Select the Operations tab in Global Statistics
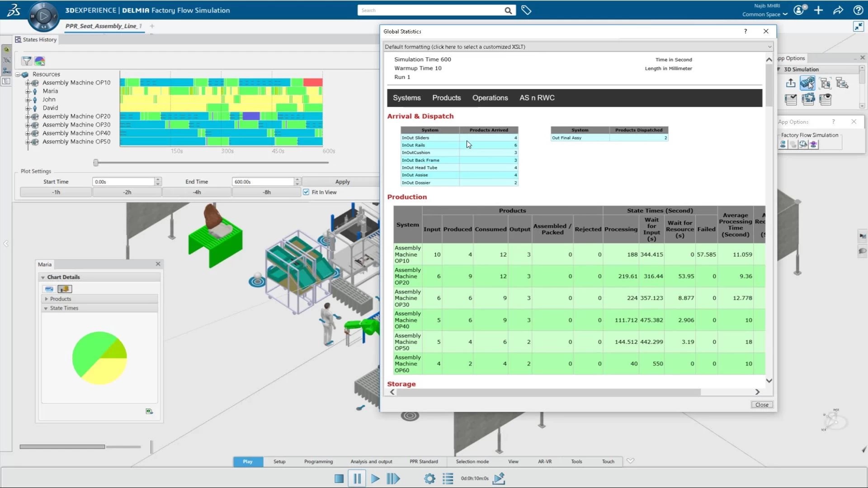868x488 pixels. pyautogui.click(x=490, y=98)
